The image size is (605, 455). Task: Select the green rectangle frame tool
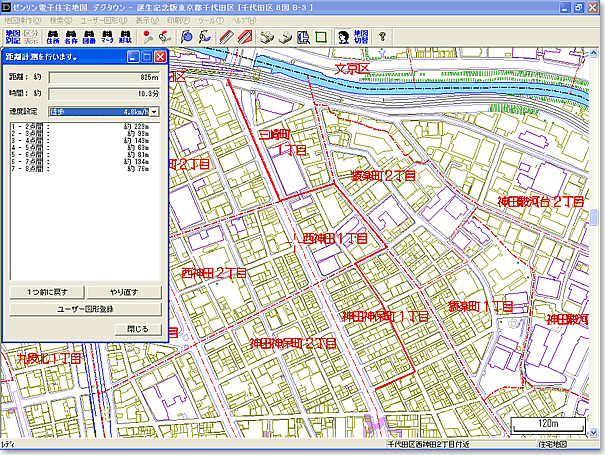click(321, 37)
